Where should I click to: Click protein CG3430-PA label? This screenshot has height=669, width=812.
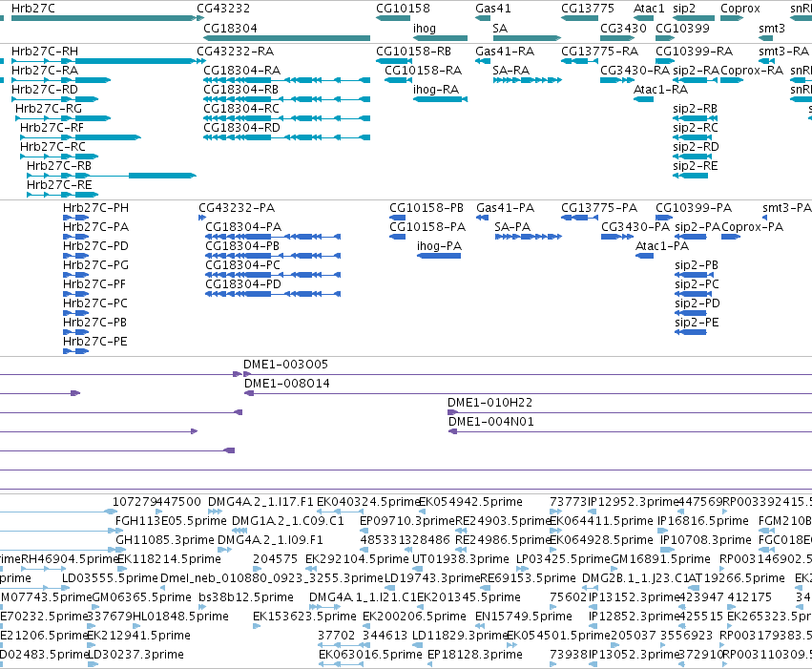click(x=635, y=227)
